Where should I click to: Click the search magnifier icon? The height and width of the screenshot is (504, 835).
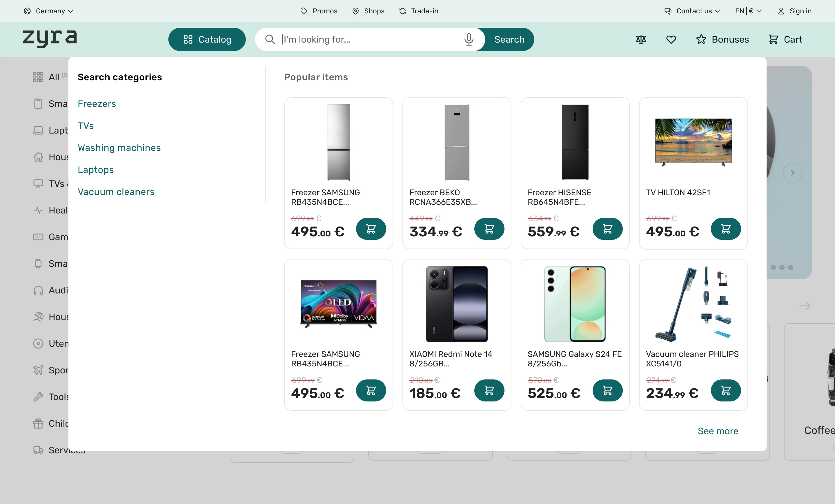[x=270, y=39]
